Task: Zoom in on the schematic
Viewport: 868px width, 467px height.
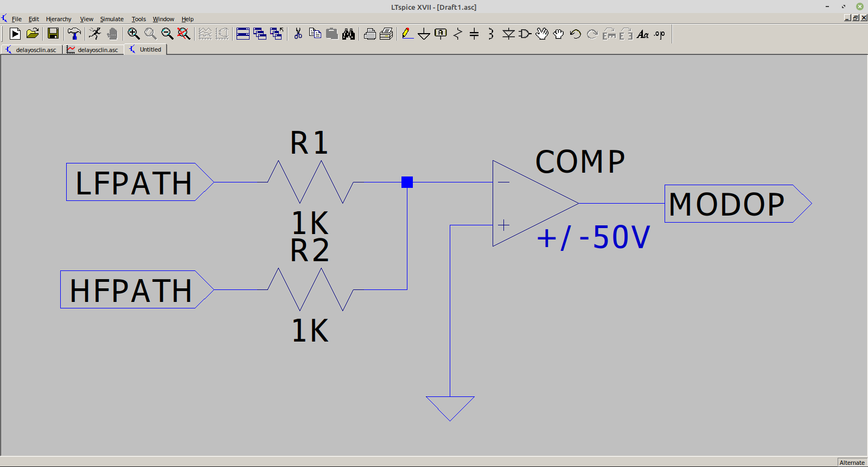Action: coord(133,34)
